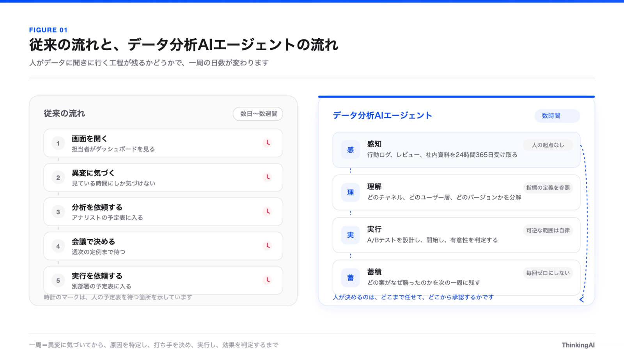Click the 従来の流れ panel heading
The image size is (624, 364).
64,113
